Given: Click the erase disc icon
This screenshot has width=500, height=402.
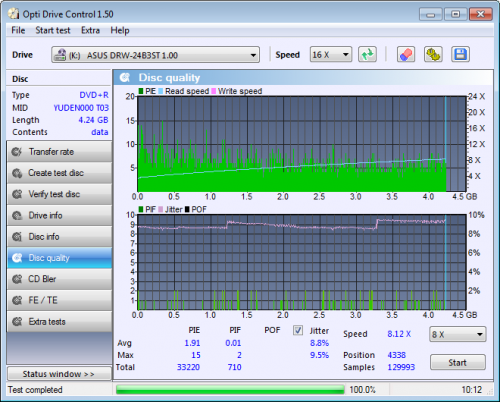Looking at the screenshot, I should coord(406,54).
